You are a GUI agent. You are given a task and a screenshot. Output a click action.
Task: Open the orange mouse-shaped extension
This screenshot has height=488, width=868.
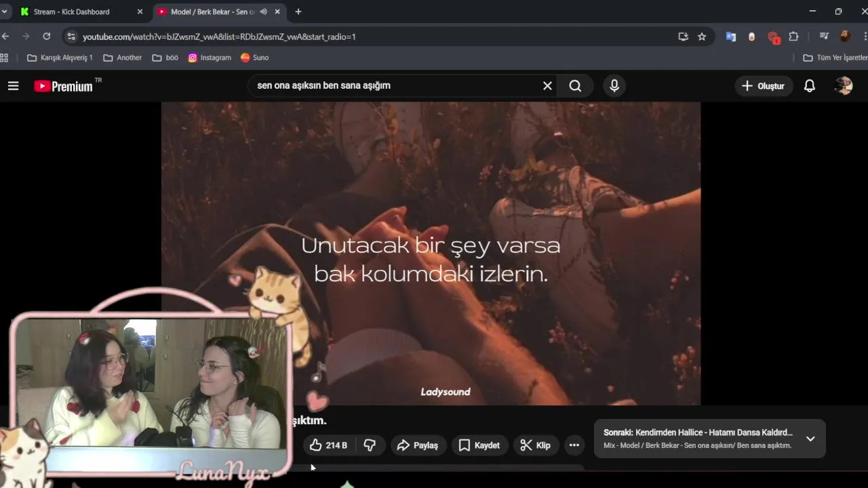[x=751, y=37]
